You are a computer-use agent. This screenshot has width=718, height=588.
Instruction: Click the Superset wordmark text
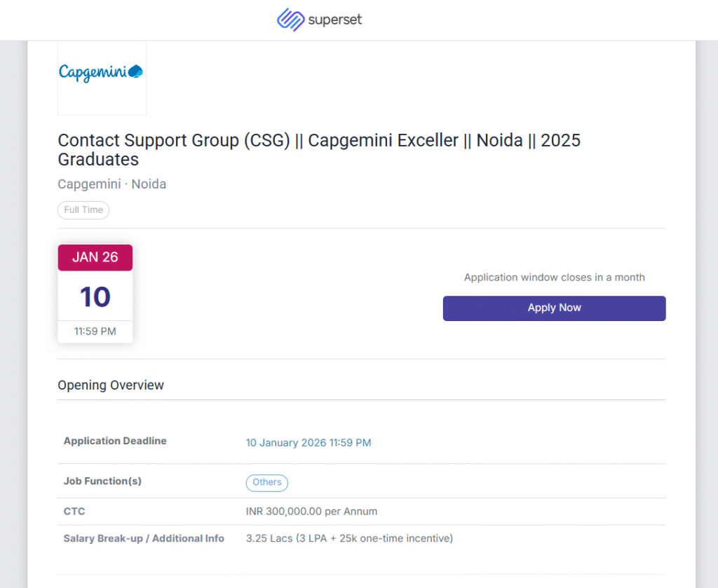point(335,20)
